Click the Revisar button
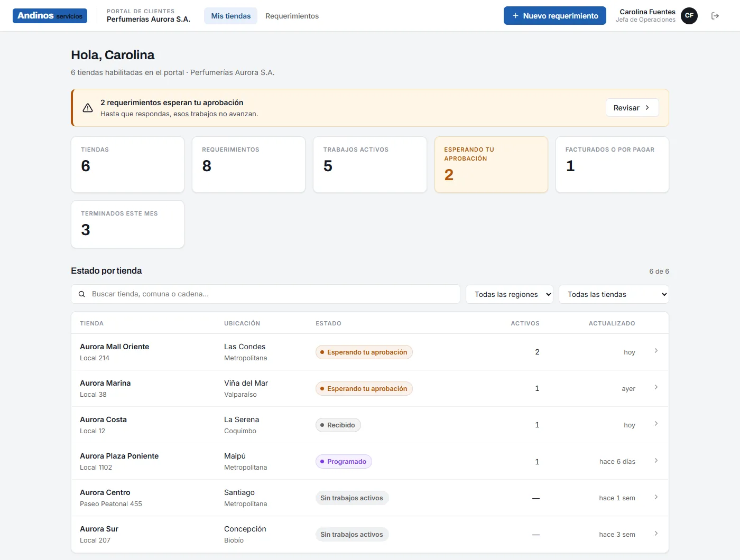This screenshot has height=560, width=740. 632,108
